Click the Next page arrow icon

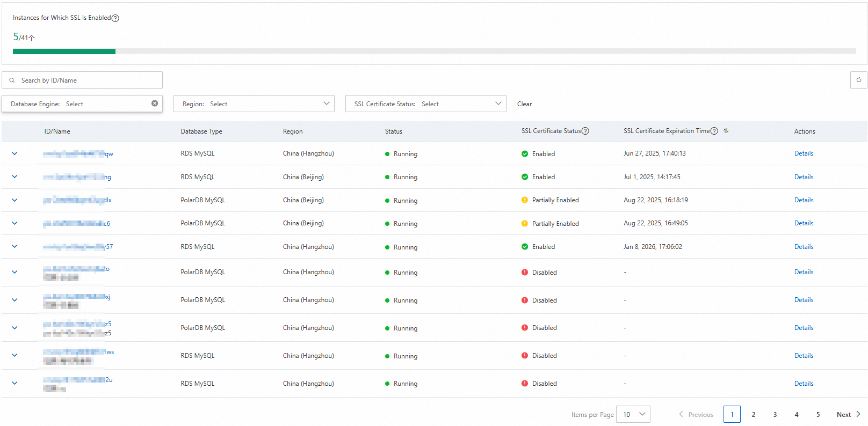click(x=858, y=414)
